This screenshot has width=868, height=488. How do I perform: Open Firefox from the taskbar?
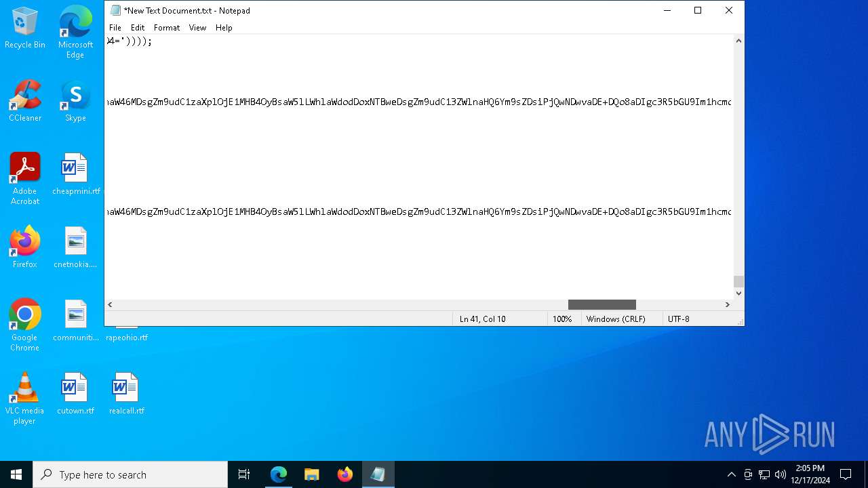pyautogui.click(x=345, y=474)
